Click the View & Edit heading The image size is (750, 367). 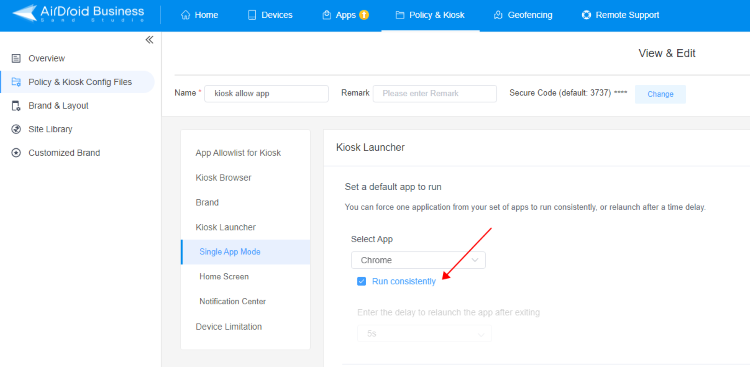pyautogui.click(x=667, y=54)
